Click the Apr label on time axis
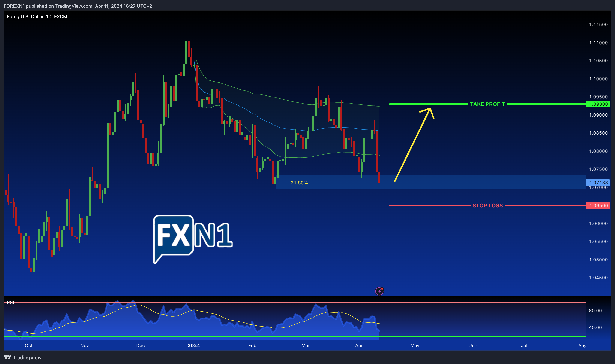615x364 pixels. pos(359,345)
